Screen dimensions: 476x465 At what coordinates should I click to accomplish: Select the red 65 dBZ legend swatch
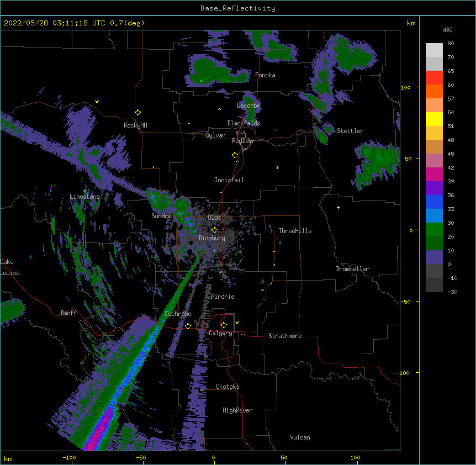click(434, 77)
